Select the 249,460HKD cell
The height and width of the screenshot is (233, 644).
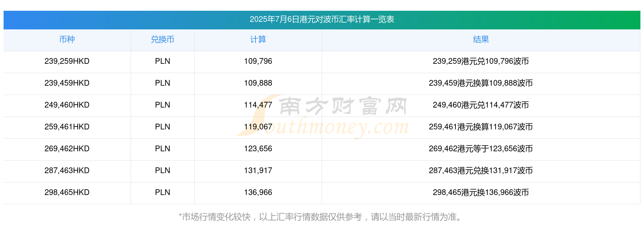(67, 105)
